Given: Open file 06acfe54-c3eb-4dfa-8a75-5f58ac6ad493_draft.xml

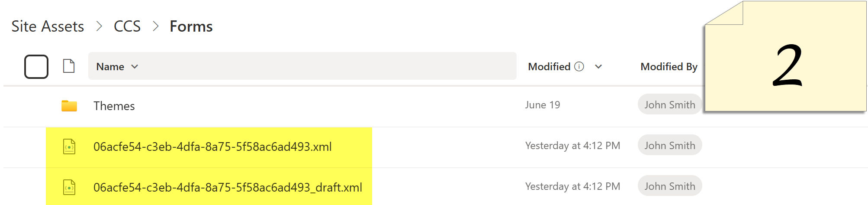Looking at the screenshot, I should [228, 187].
